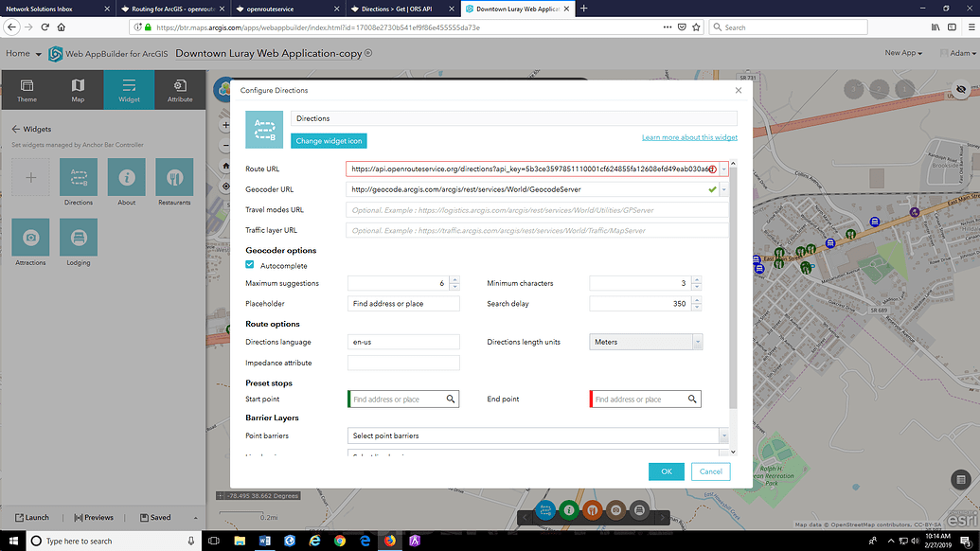Select the Attractions widget in the widgets panel
980x551 pixels.
click(29, 240)
